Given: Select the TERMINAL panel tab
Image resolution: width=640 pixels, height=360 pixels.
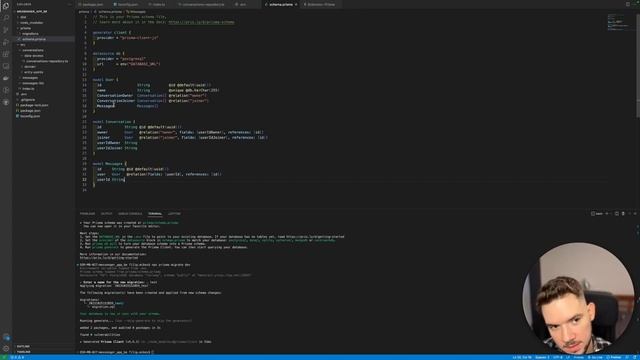Looking at the screenshot, I should pos(155,214).
